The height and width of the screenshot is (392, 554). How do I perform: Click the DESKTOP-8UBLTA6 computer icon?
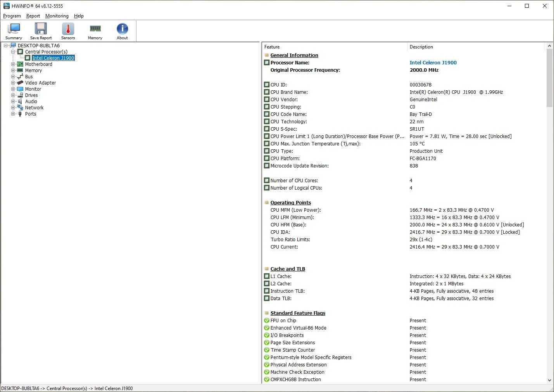pyautogui.click(x=13, y=46)
